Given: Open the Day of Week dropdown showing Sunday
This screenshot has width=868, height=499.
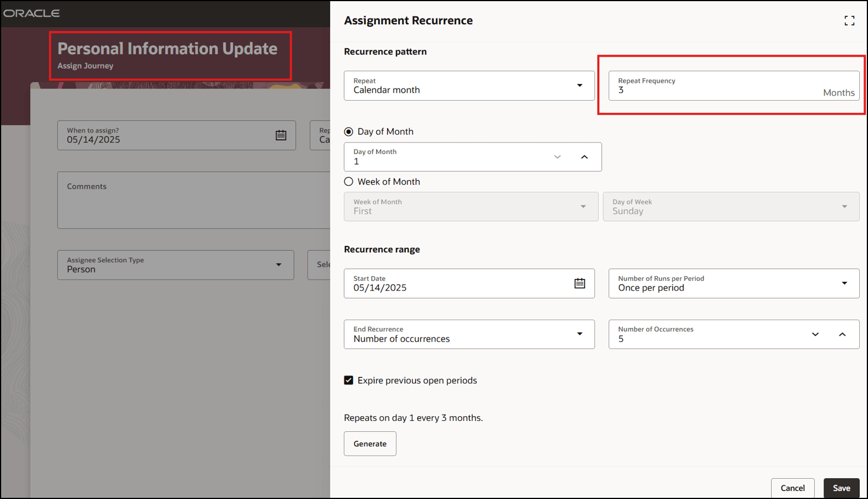Looking at the screenshot, I should (x=731, y=207).
